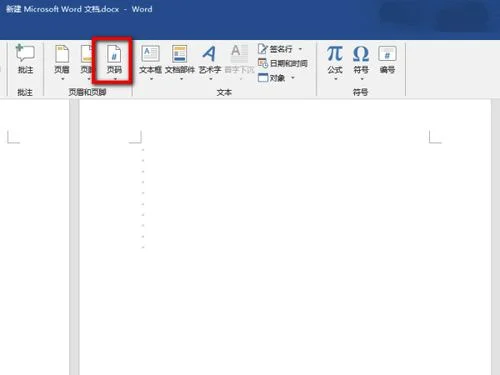This screenshot has height=375, width=500.
Task: Click the 签名行 signature line button
Action: 275,49
